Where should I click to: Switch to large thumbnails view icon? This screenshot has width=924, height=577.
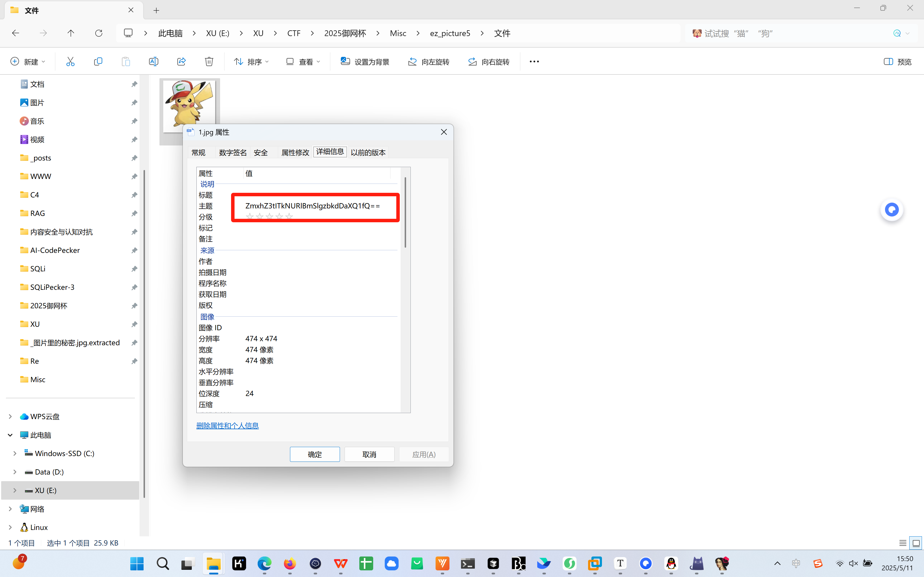click(x=916, y=543)
